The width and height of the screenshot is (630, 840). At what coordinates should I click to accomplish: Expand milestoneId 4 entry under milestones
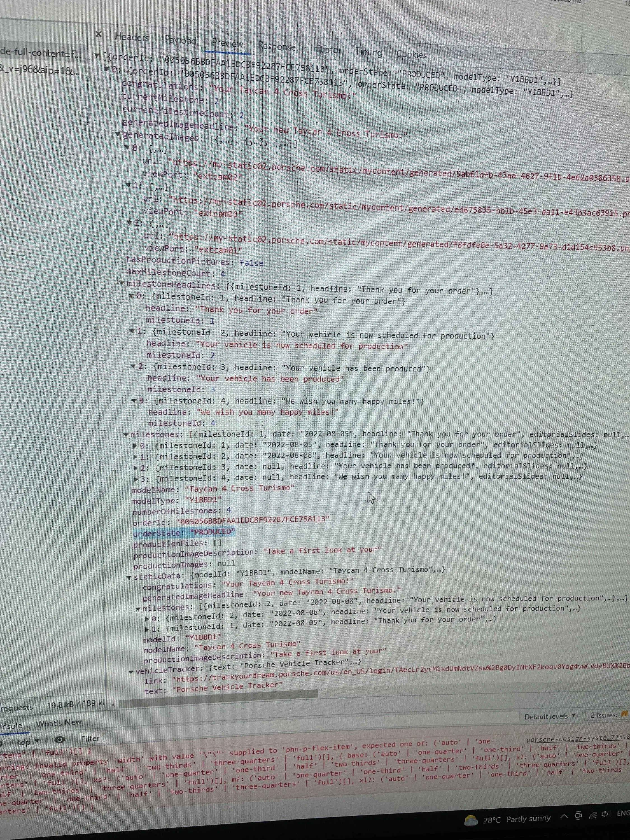click(136, 479)
